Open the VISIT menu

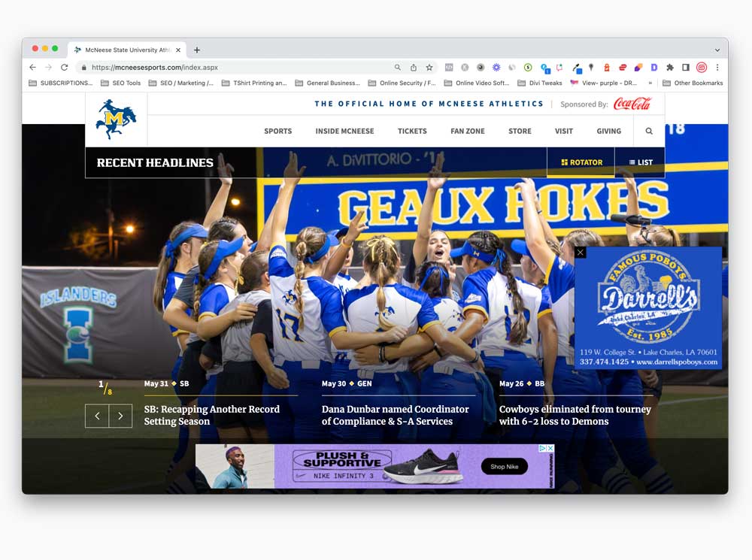(564, 131)
